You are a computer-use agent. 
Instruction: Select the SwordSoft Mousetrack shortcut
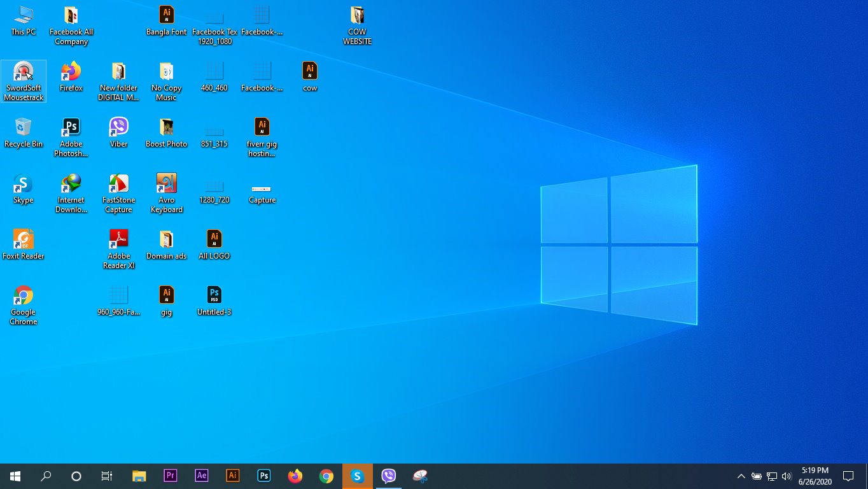tap(24, 81)
